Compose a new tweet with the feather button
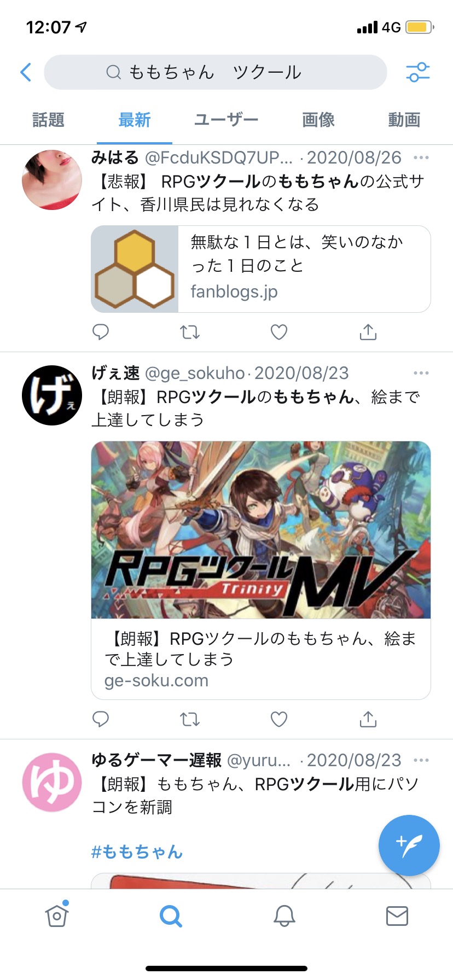 click(409, 845)
